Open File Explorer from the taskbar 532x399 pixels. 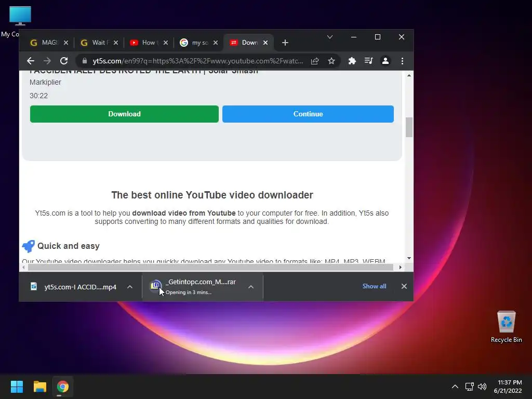click(x=39, y=387)
